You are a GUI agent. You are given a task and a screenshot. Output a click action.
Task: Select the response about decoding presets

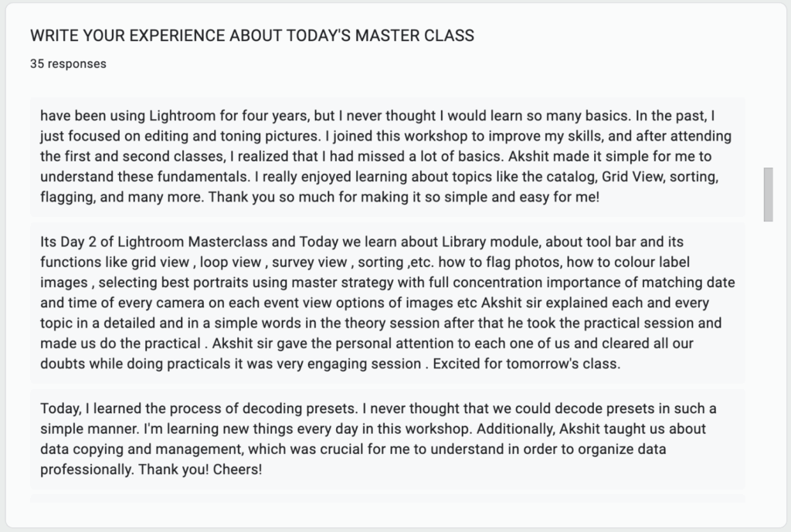pos(388,439)
